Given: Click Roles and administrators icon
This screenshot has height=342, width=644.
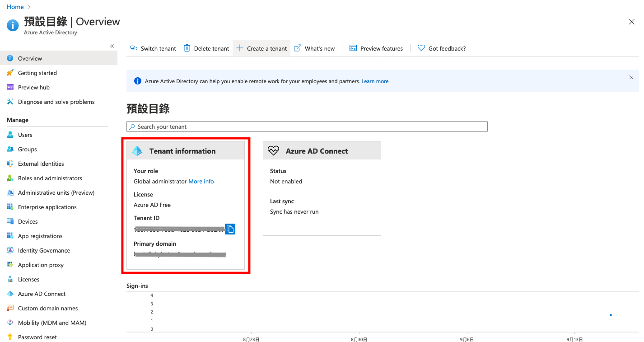Looking at the screenshot, I should tap(10, 178).
